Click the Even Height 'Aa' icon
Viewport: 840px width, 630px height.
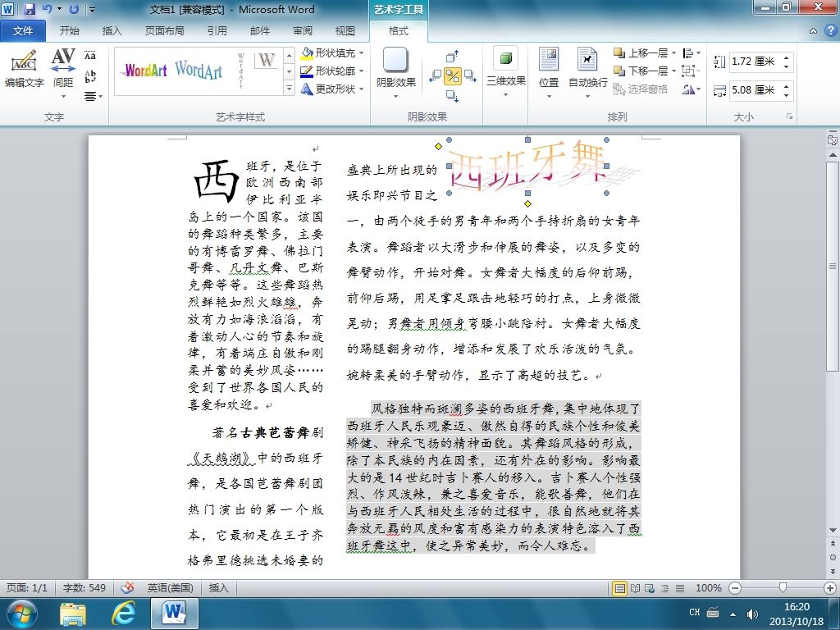pos(90,56)
